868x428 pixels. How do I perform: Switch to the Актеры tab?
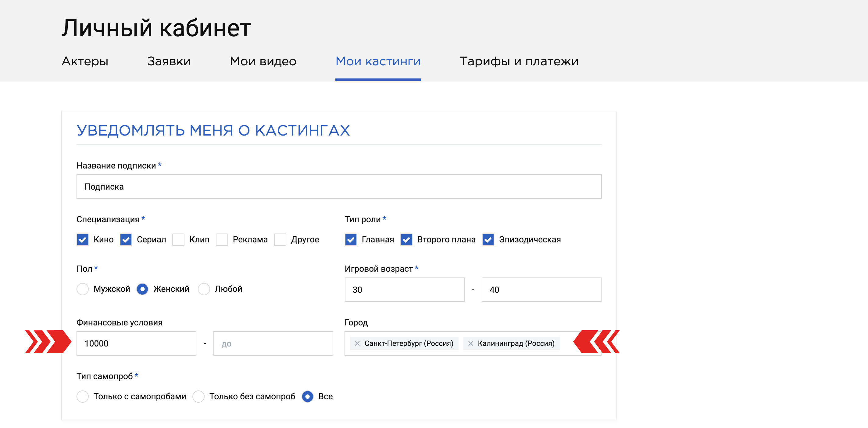(85, 61)
